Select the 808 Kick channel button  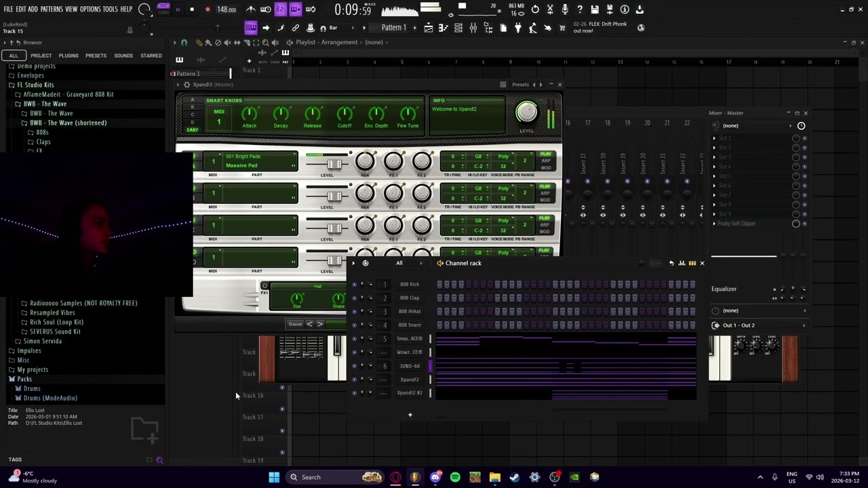(x=410, y=285)
